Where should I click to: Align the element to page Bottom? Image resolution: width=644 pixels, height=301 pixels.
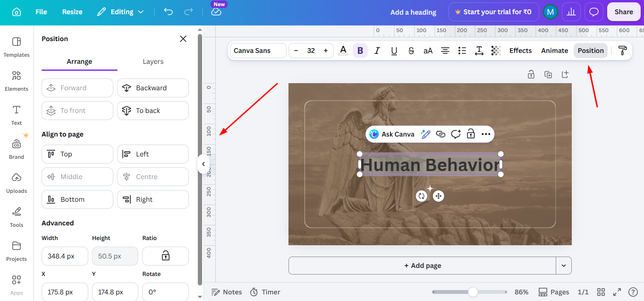click(77, 199)
